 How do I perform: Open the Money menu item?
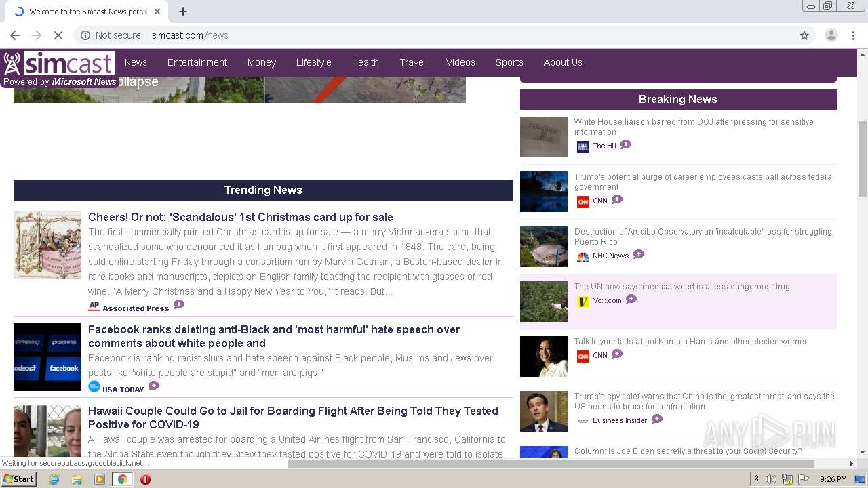[x=262, y=62]
